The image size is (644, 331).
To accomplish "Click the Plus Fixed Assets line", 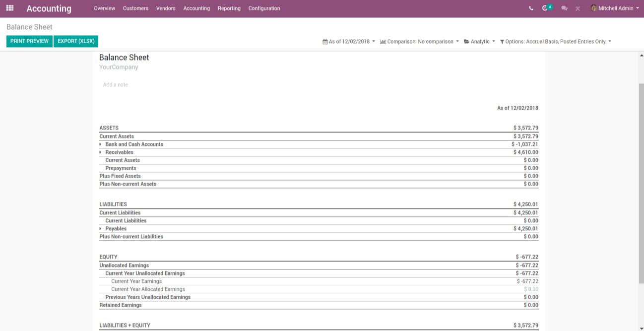I will (319, 176).
